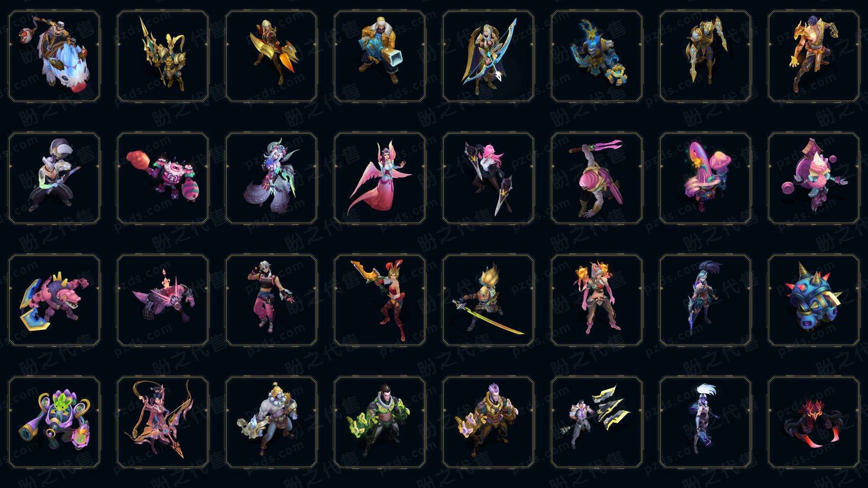Open the pink mushroom hat character

pyautogui.click(x=705, y=178)
